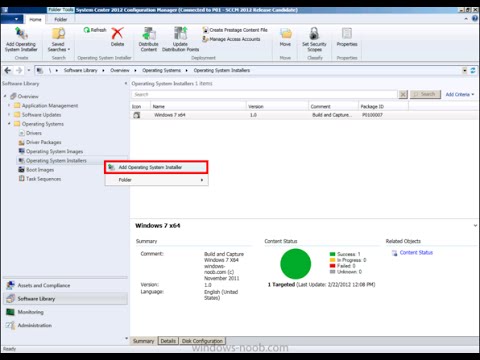Click the Move folder icon

pos(285,33)
